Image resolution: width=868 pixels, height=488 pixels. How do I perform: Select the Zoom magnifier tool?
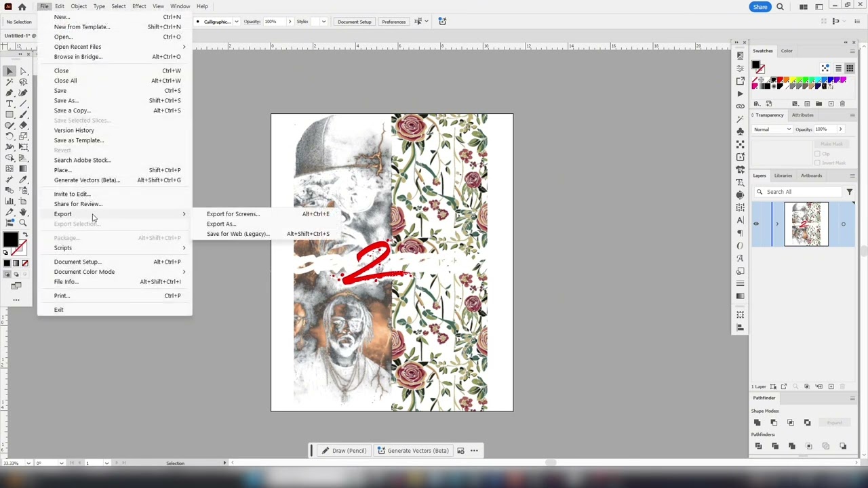(x=23, y=222)
